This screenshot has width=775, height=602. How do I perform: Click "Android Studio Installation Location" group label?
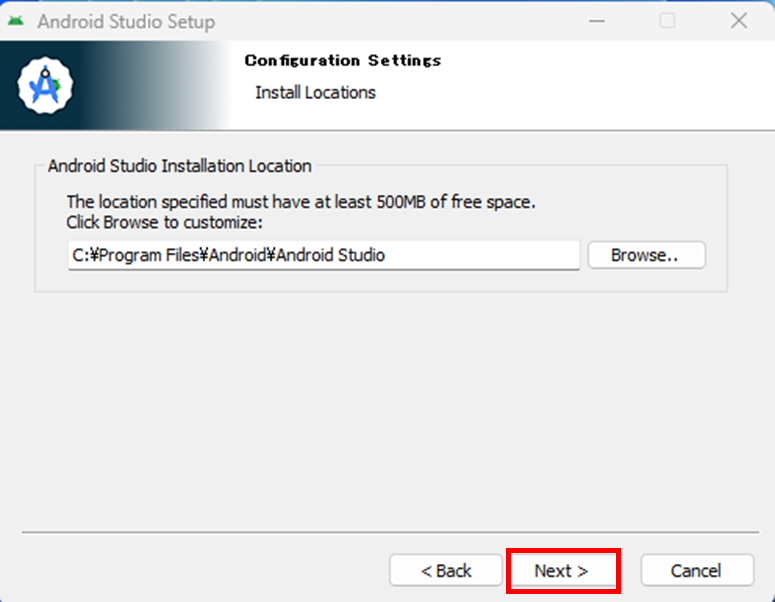180,166
